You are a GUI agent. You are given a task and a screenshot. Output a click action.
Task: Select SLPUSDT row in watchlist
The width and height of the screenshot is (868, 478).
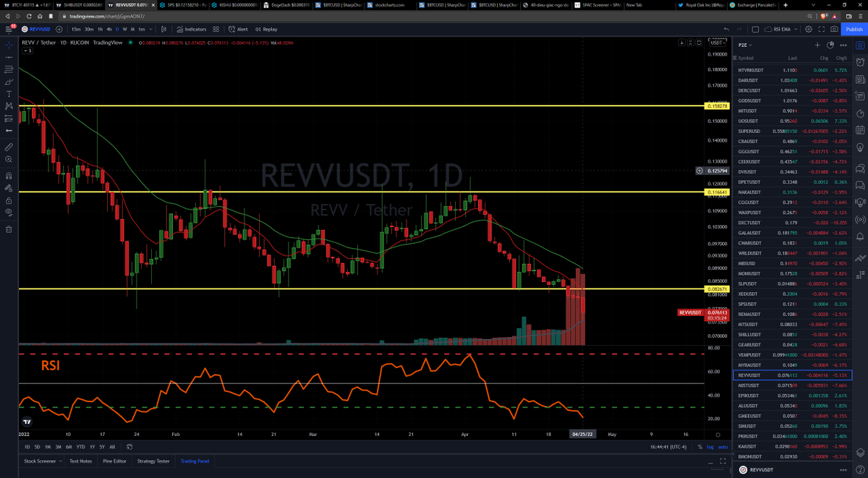(793, 283)
